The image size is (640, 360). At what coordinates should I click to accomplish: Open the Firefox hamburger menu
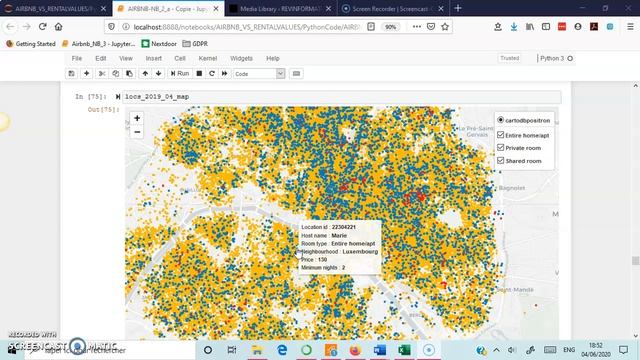(630, 27)
